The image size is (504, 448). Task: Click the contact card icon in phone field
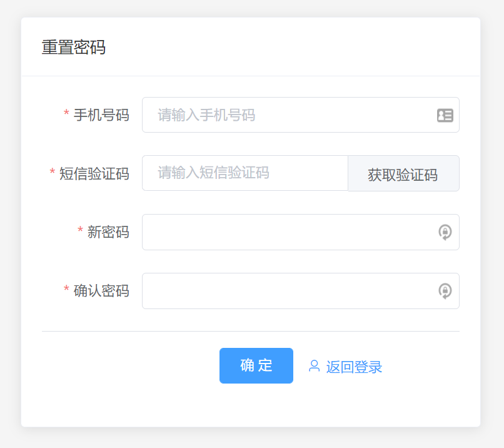click(x=445, y=115)
